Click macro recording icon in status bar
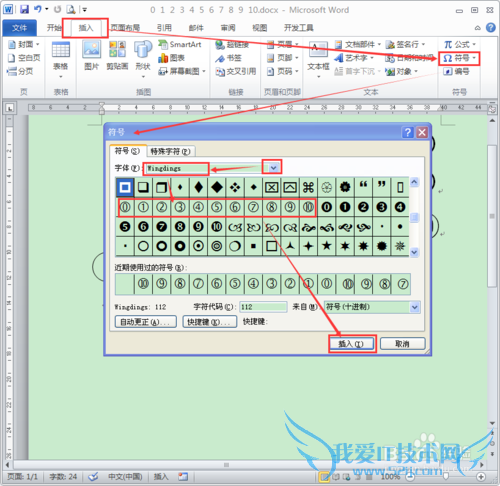 coord(183,477)
